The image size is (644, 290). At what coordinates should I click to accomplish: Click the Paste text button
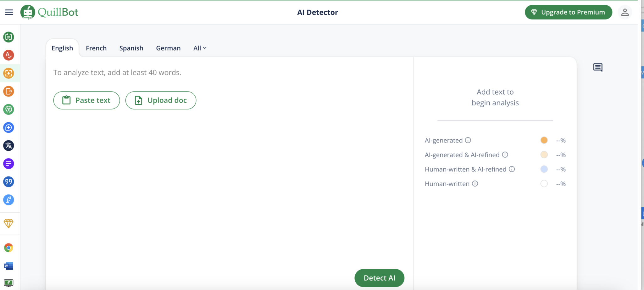coord(86,100)
